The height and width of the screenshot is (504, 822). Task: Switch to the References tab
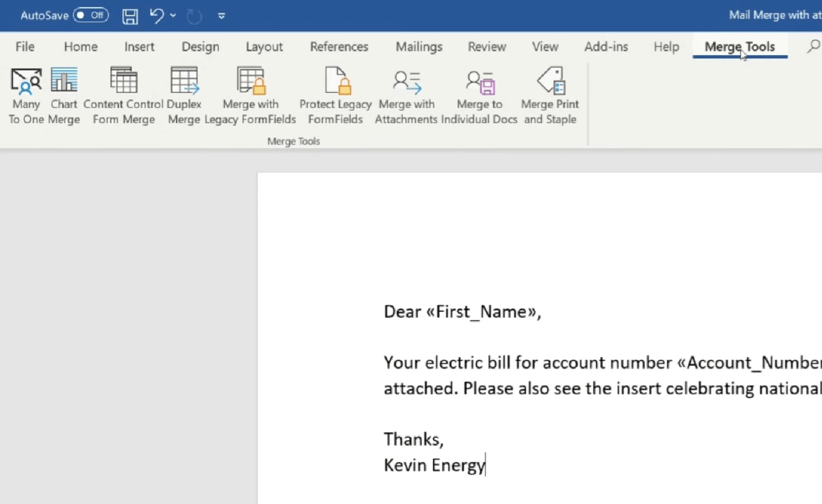pyautogui.click(x=339, y=46)
